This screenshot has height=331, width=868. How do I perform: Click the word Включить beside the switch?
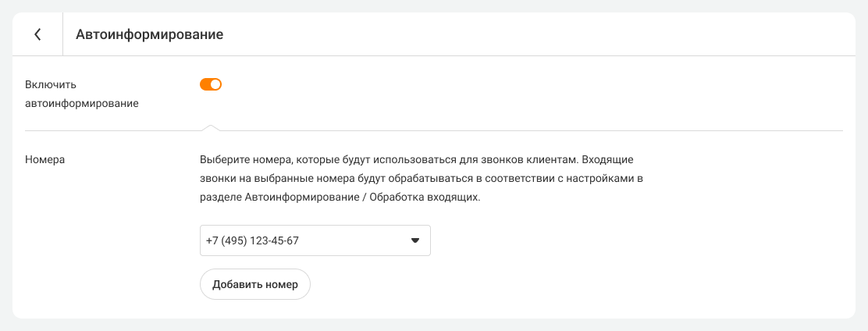click(x=51, y=84)
